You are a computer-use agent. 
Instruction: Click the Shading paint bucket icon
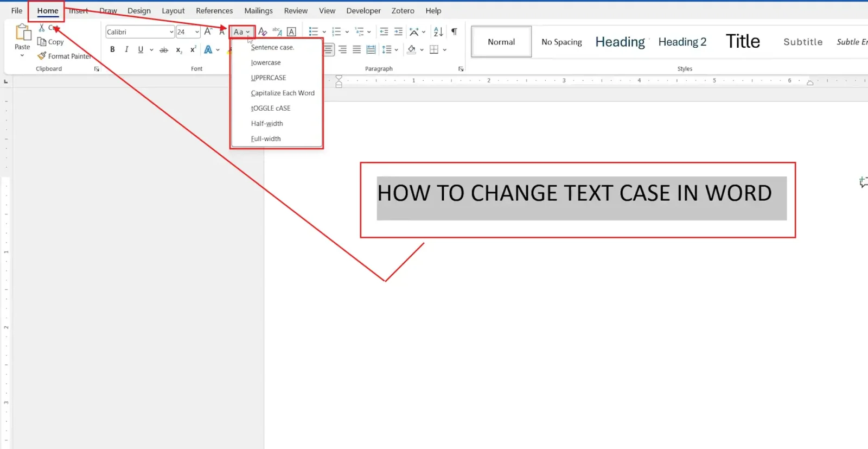[x=412, y=50]
